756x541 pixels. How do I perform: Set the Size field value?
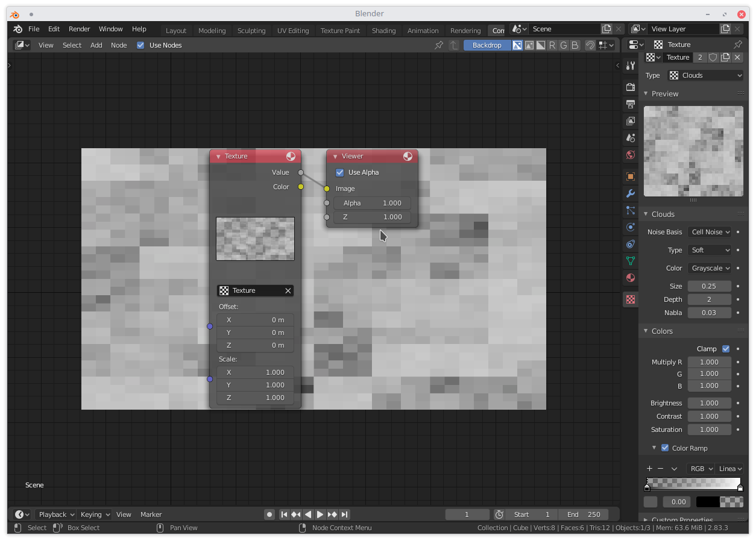click(710, 286)
